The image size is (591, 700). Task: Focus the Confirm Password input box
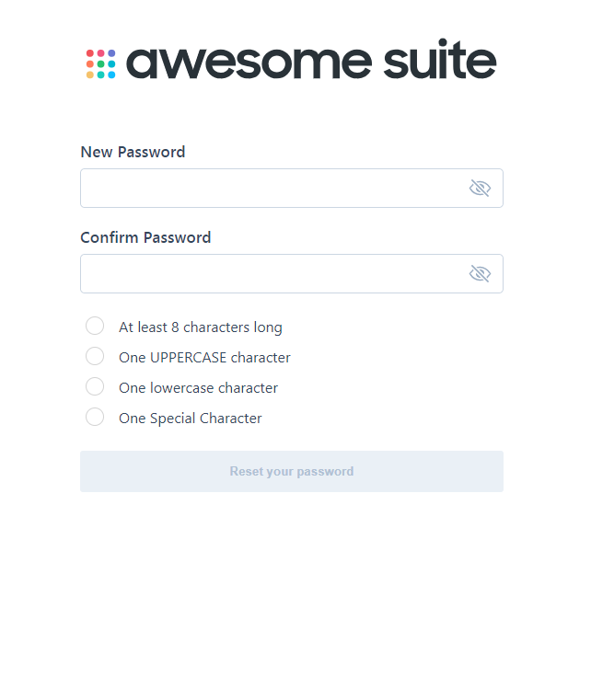[x=292, y=274]
